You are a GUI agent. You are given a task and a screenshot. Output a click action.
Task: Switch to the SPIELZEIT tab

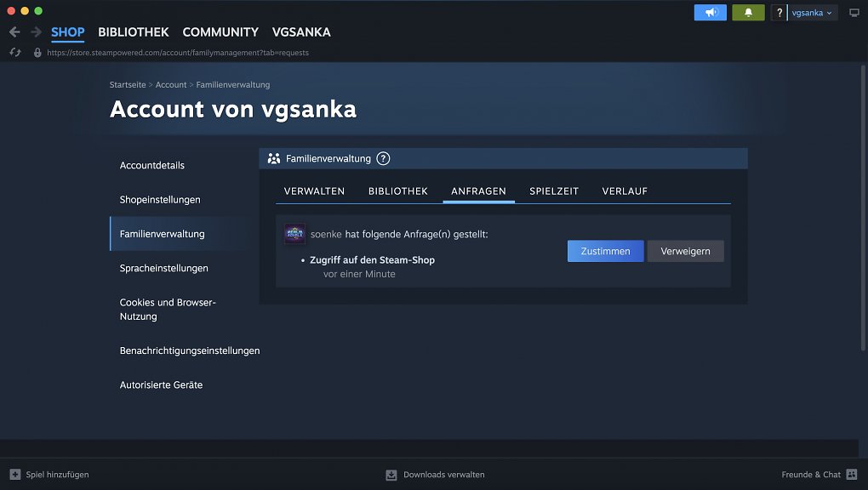[554, 191]
